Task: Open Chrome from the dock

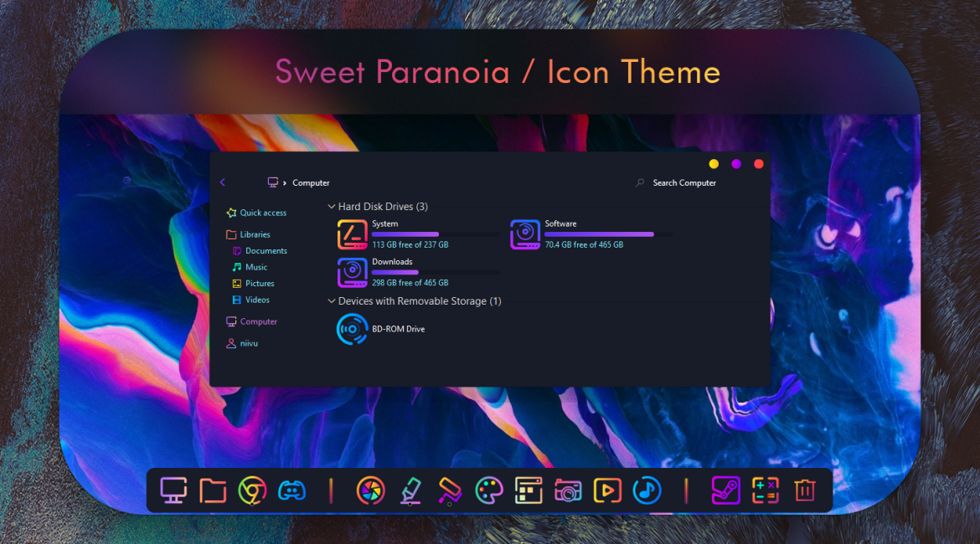Action: [x=252, y=490]
